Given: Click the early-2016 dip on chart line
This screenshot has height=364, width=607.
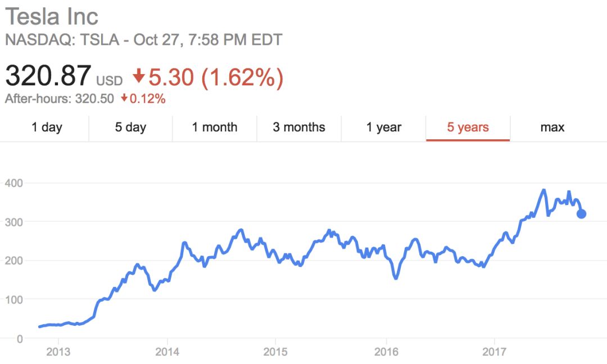Looking at the screenshot, I should point(396,277).
